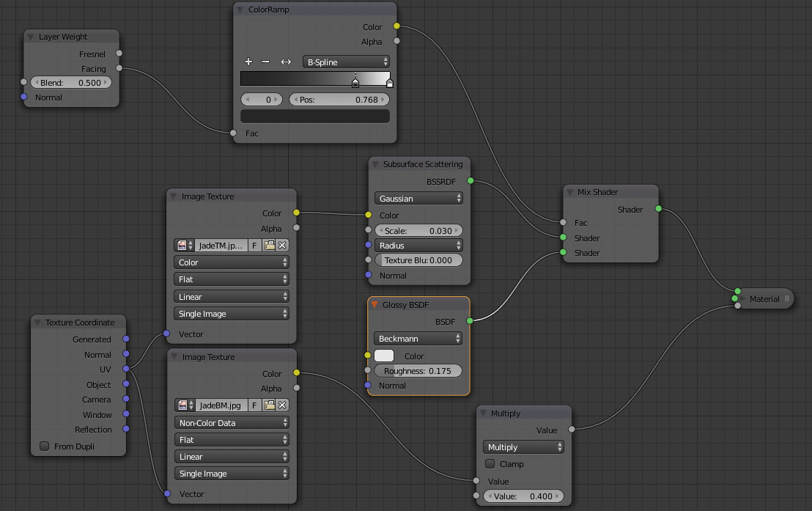Screen dimensions: 812x511
Task: Collapse the Layer Weight node
Action: 31,37
